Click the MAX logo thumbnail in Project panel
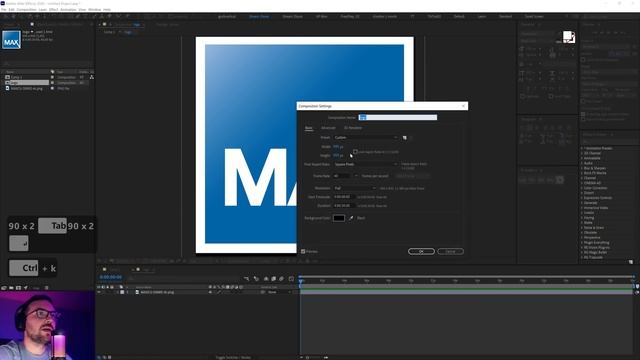 pyautogui.click(x=11, y=40)
